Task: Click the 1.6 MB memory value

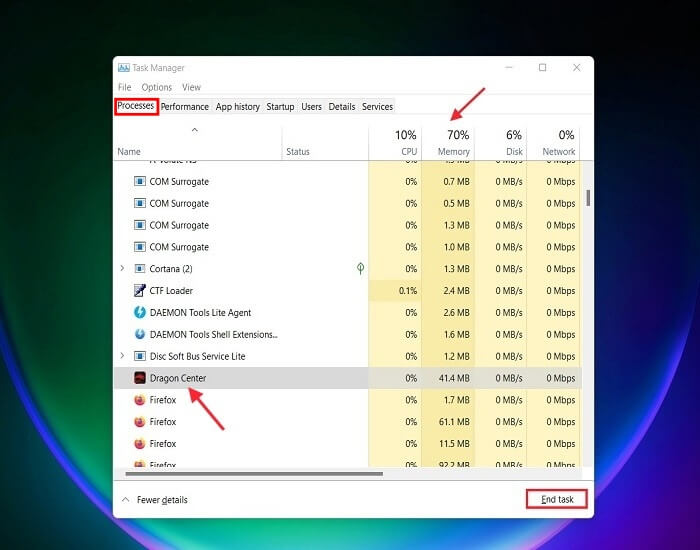Action: pyautogui.click(x=456, y=334)
